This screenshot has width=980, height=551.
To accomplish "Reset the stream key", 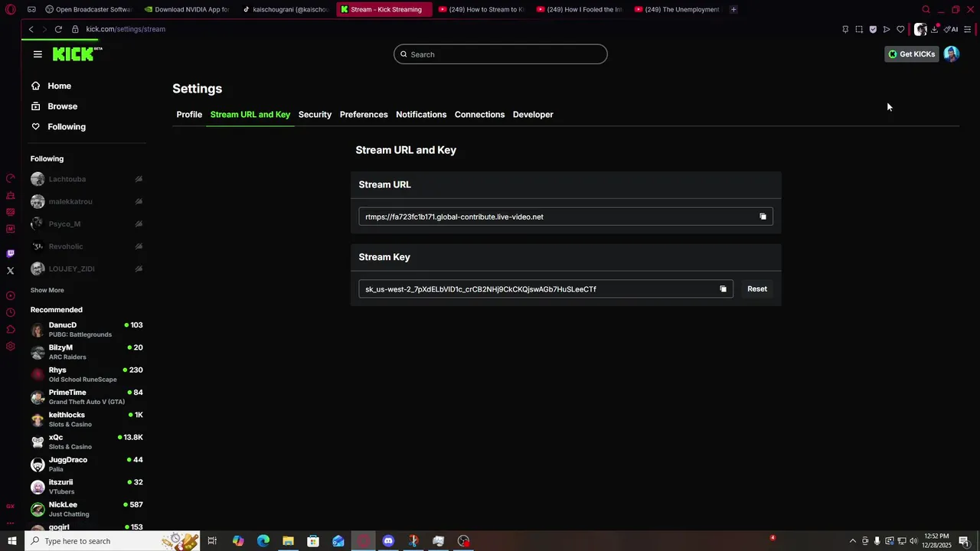I will pos(757,289).
